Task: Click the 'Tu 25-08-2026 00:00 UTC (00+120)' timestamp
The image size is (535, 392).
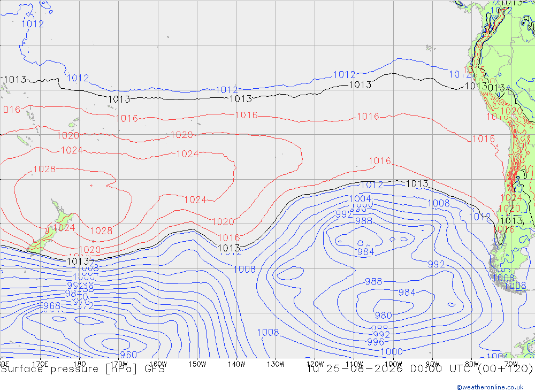Action: pos(420,369)
